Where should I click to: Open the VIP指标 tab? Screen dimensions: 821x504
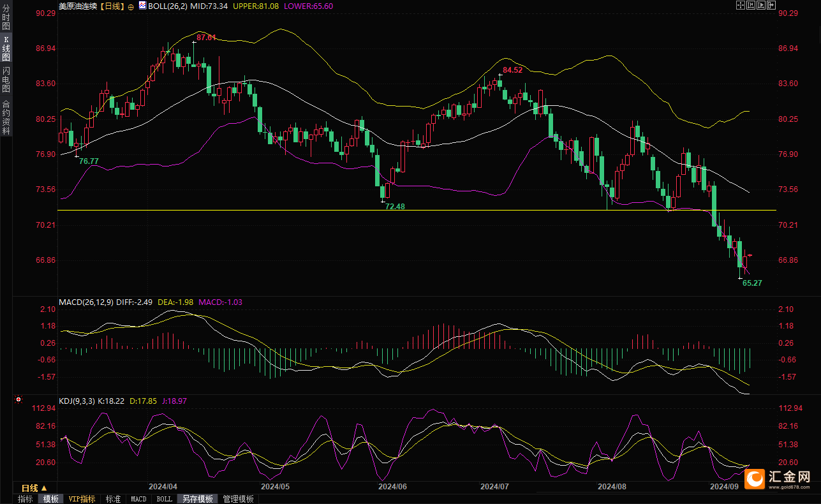[x=82, y=499]
